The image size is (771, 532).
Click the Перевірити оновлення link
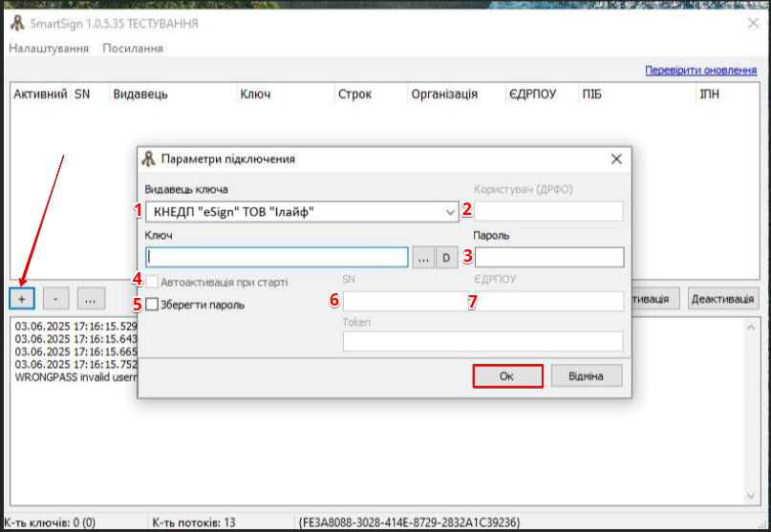click(x=699, y=71)
